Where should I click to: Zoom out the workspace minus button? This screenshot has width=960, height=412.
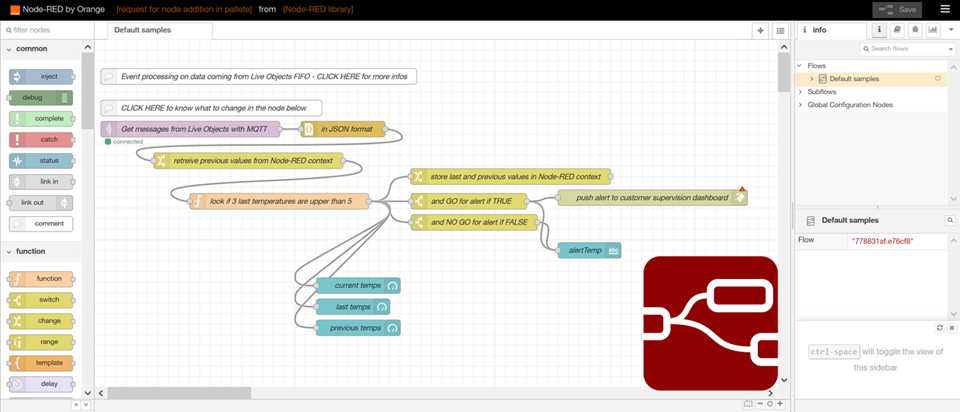[x=760, y=404]
